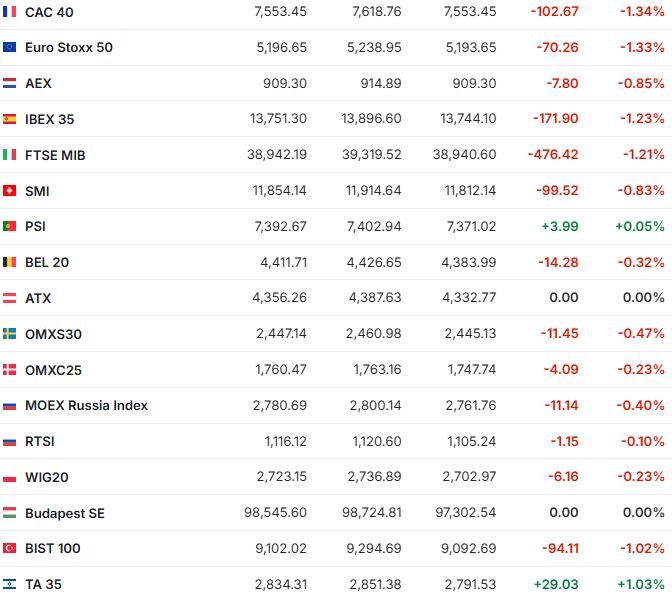Image resolution: width=672 pixels, height=597 pixels.
Task: Click the Portugal flag icon beside PSI
Action: click(x=9, y=227)
